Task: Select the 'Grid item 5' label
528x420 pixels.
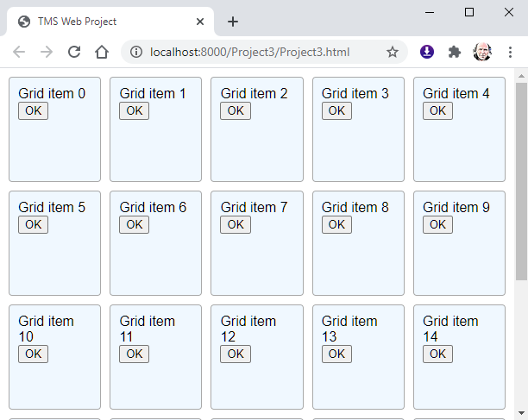Action: (x=52, y=207)
